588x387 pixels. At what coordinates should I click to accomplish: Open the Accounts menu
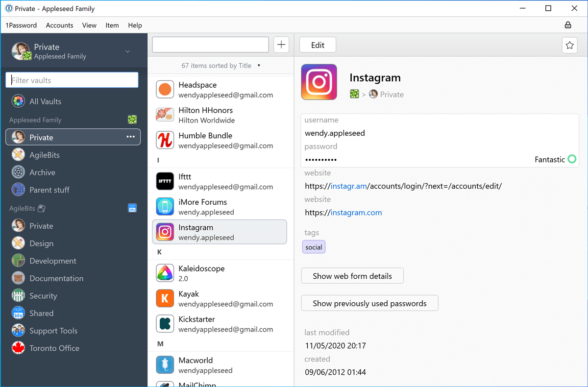pos(59,25)
